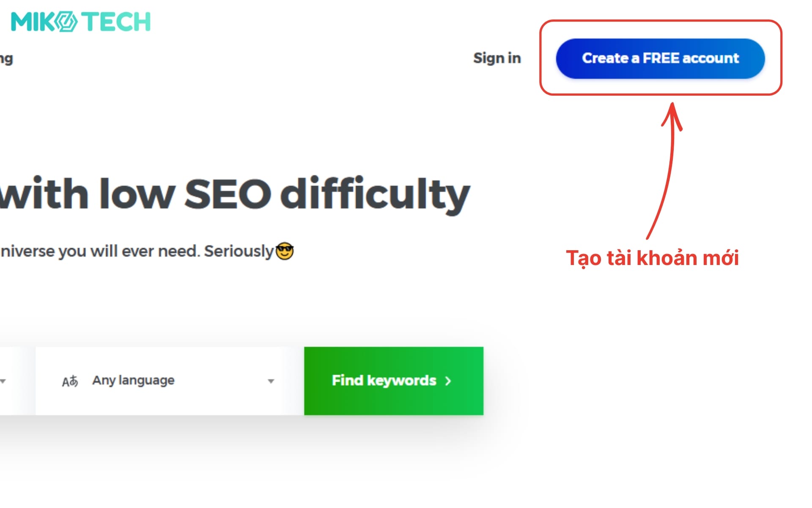Click the caret arrow of the language selector
Viewport: 812px width, 508px height.
click(x=271, y=381)
